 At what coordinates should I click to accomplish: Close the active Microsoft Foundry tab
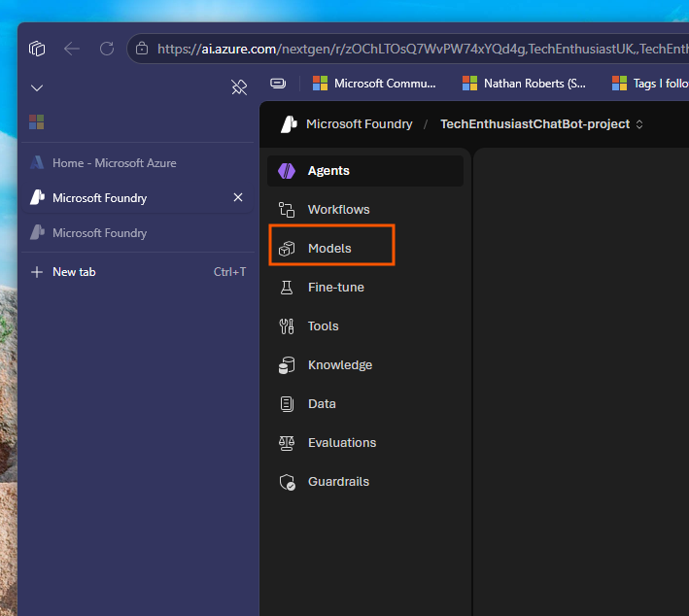pos(238,197)
